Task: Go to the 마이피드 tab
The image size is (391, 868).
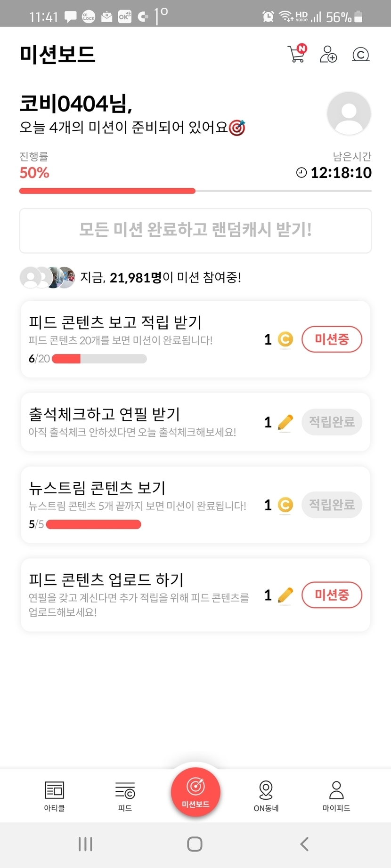Action: 336,796
